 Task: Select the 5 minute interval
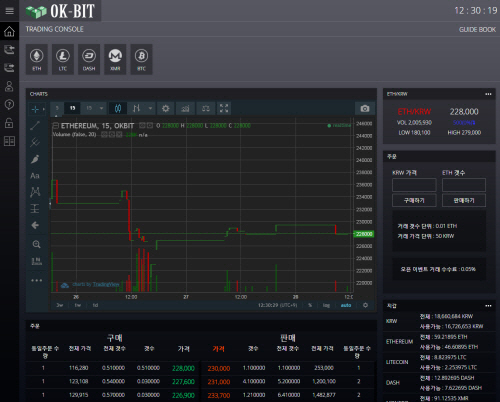click(x=57, y=108)
